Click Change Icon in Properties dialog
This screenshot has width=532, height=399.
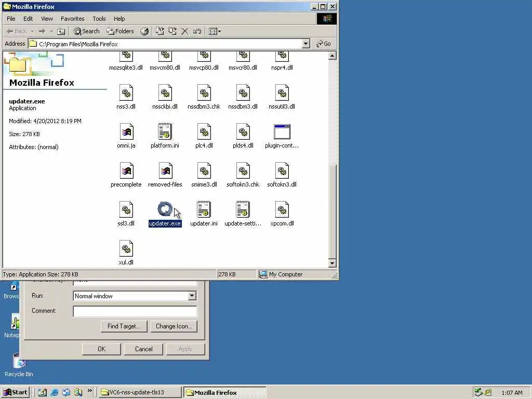[174, 326]
